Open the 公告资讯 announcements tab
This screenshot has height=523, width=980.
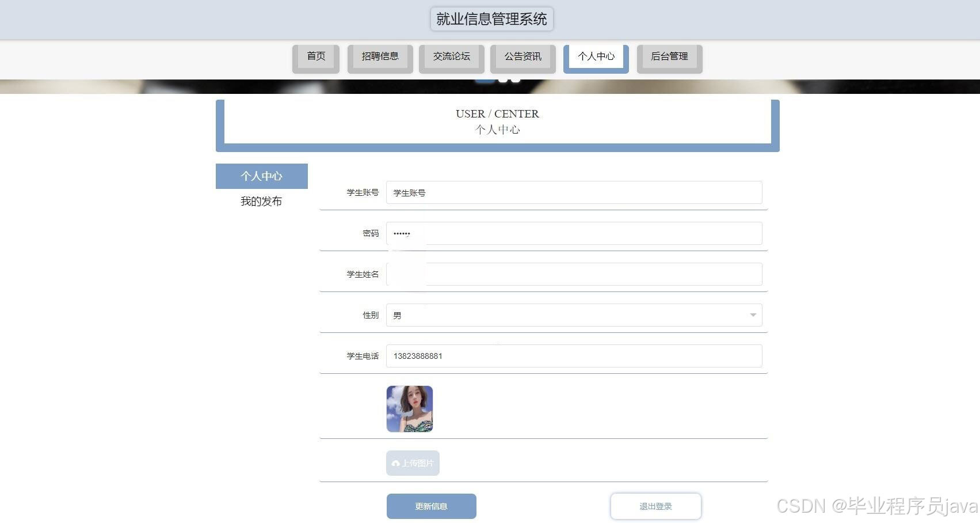point(523,56)
